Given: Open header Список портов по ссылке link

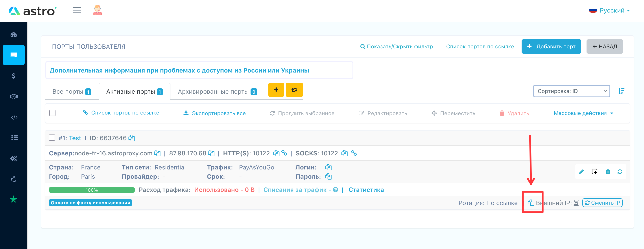Looking at the screenshot, I should click(480, 46).
